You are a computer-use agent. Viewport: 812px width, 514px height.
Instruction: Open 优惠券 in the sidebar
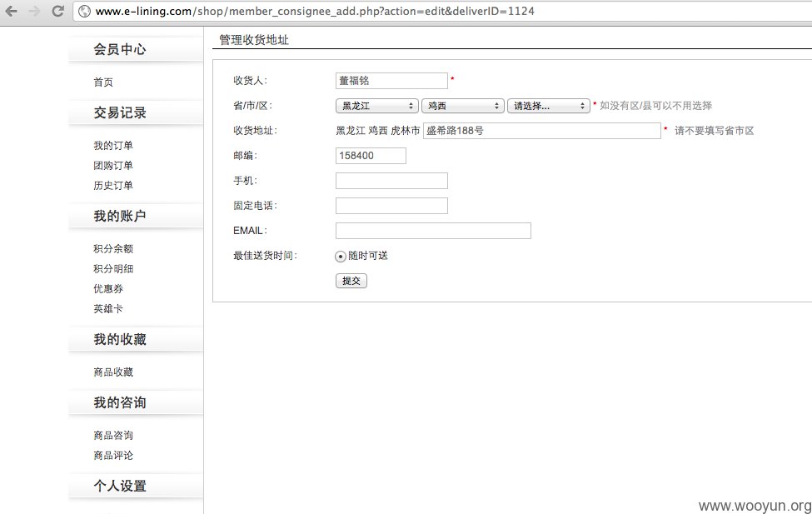(108, 288)
